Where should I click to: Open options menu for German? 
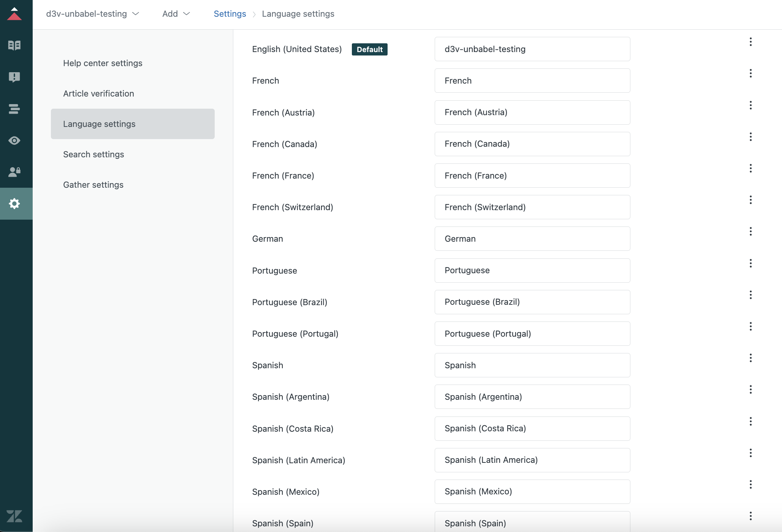pyautogui.click(x=750, y=231)
